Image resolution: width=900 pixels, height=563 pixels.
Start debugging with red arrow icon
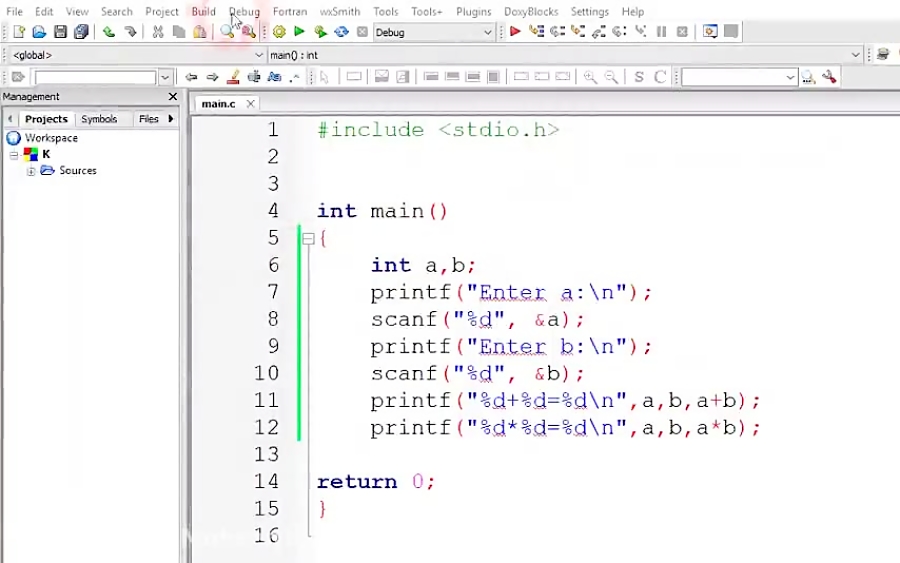tap(515, 32)
